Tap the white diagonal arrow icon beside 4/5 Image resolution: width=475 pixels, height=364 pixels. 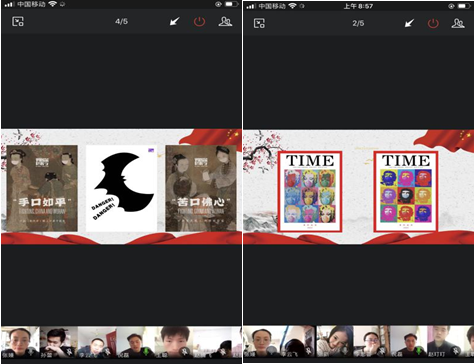coord(174,22)
